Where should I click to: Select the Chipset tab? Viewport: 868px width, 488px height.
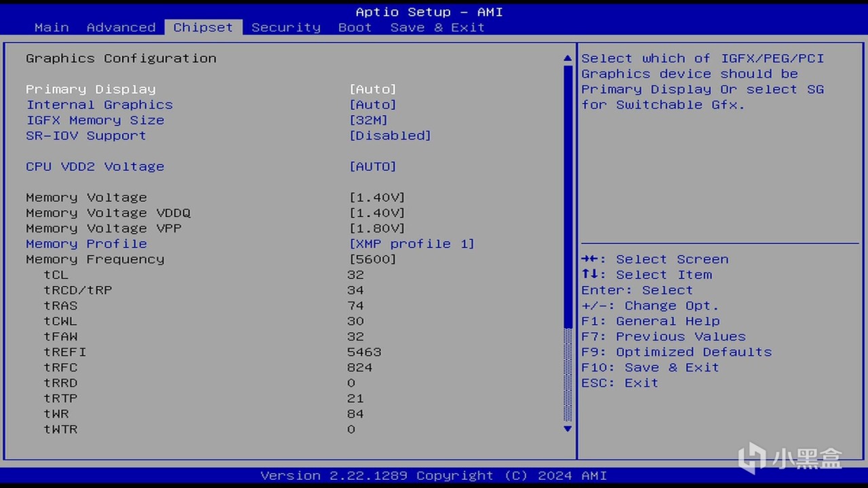203,27
